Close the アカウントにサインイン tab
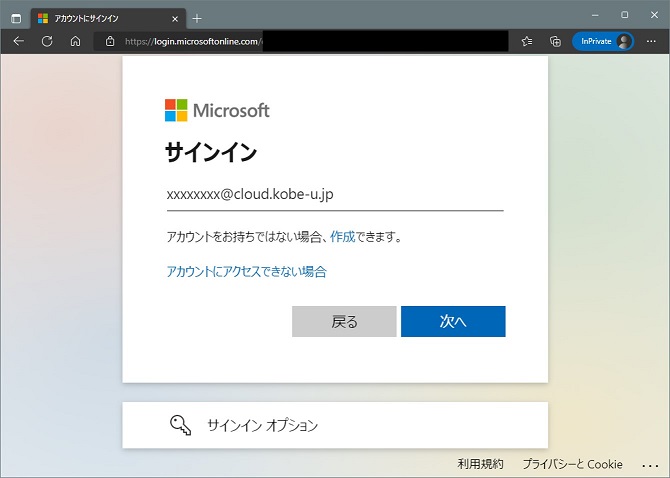 pyautogui.click(x=175, y=19)
